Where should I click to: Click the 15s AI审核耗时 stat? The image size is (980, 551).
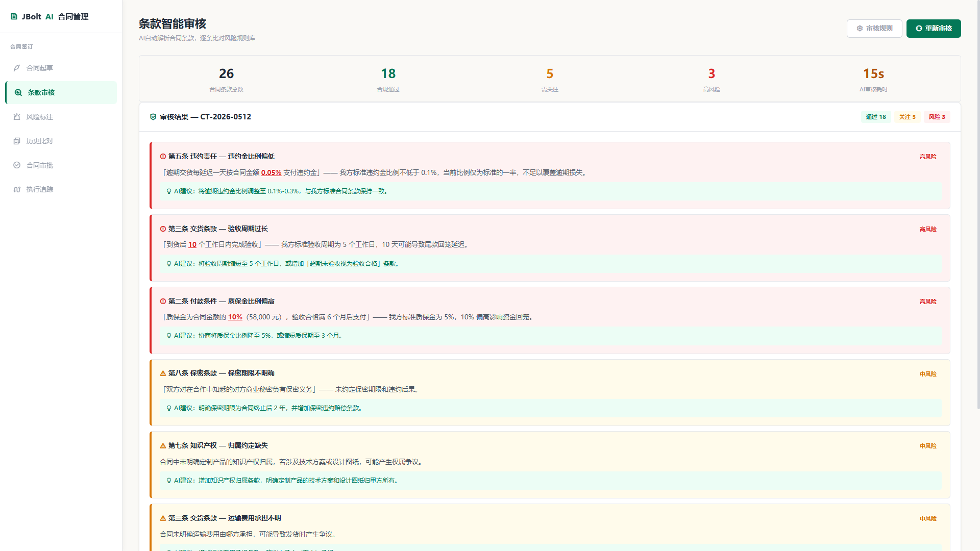[873, 80]
